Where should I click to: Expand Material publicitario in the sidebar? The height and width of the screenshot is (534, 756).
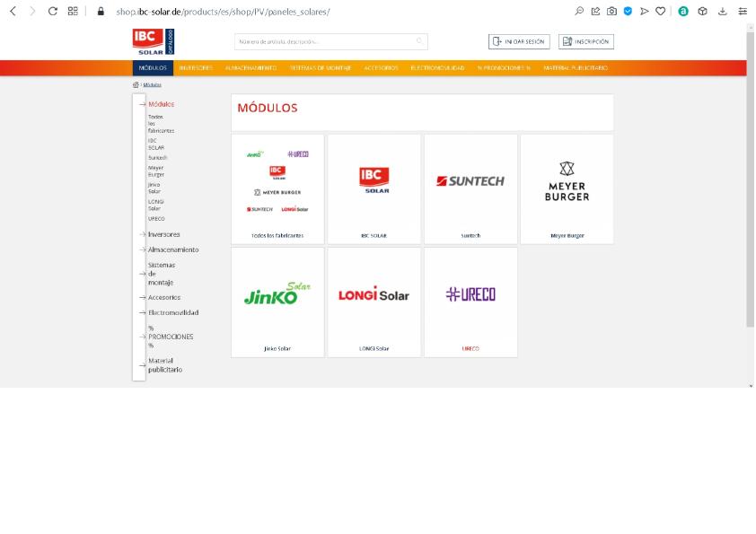[x=165, y=365]
